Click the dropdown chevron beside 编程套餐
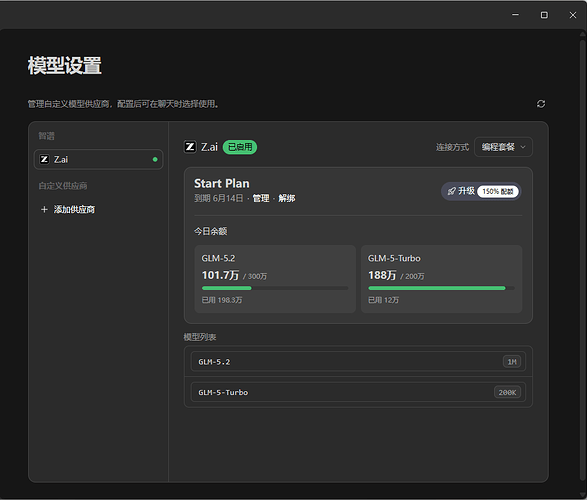Screen dimensions: 587x500 pyautogui.click(x=523, y=147)
